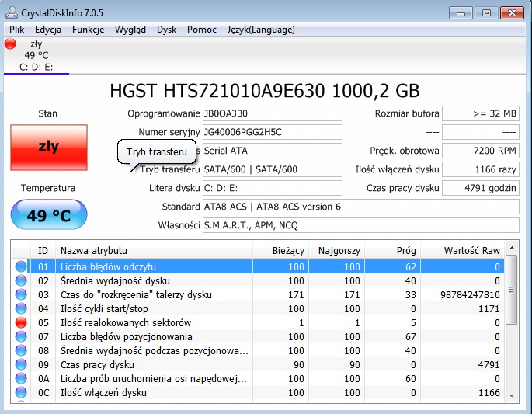
Task: Click the buffer size field >= 32 MB
Action: click(x=481, y=113)
